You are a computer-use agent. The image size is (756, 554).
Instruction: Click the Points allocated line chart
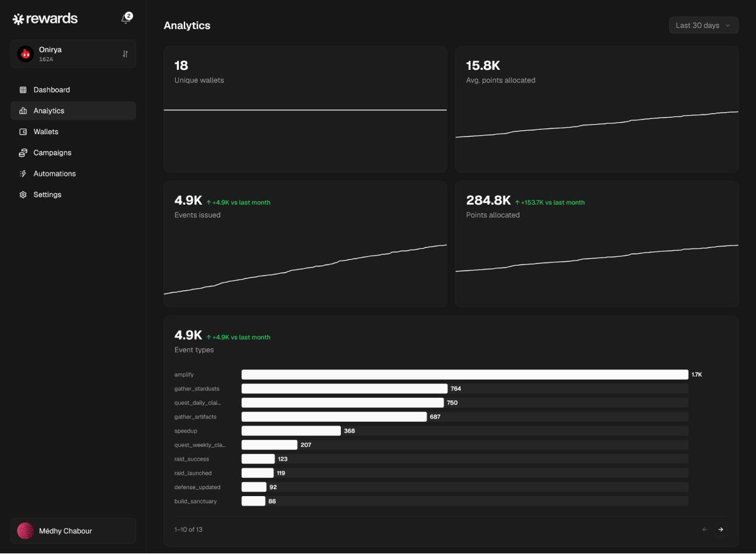597,259
